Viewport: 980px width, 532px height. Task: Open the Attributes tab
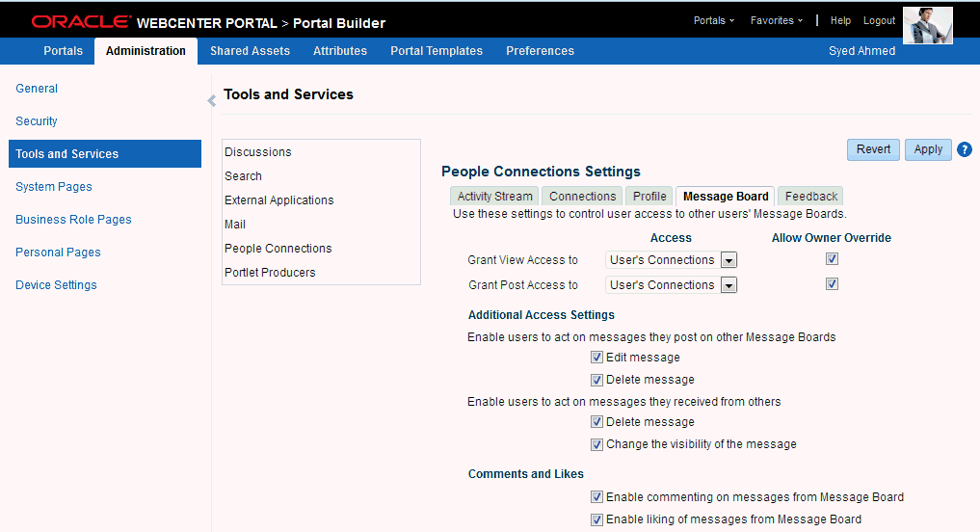coord(340,51)
